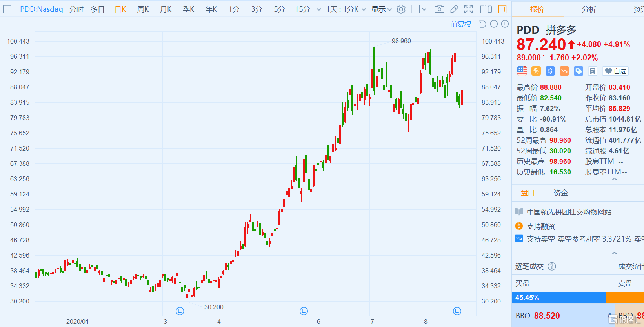644x327 pixels.
Task: Click current price 87.240
Action: click(541, 45)
